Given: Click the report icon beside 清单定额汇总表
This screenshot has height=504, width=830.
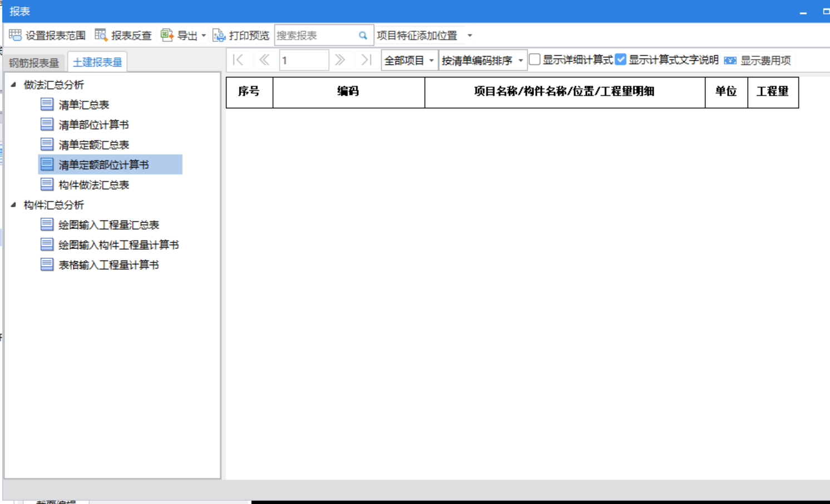Looking at the screenshot, I should (x=47, y=144).
